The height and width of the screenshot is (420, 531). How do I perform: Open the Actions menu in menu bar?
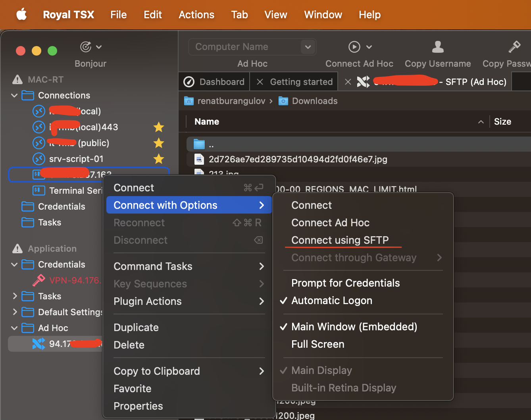[x=196, y=15]
